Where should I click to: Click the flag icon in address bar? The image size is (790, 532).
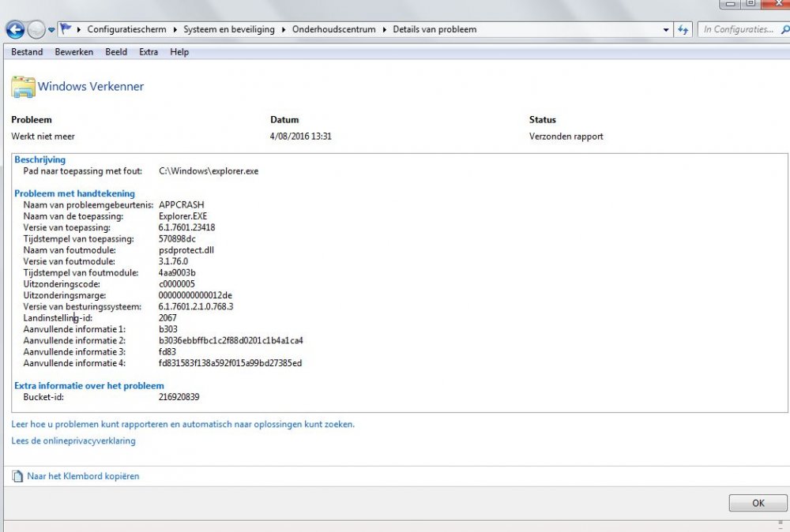point(66,29)
